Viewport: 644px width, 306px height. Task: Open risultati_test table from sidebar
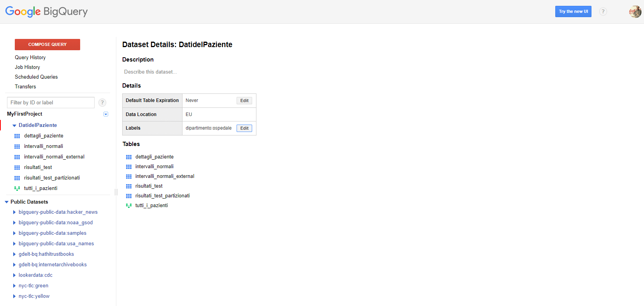click(38, 167)
